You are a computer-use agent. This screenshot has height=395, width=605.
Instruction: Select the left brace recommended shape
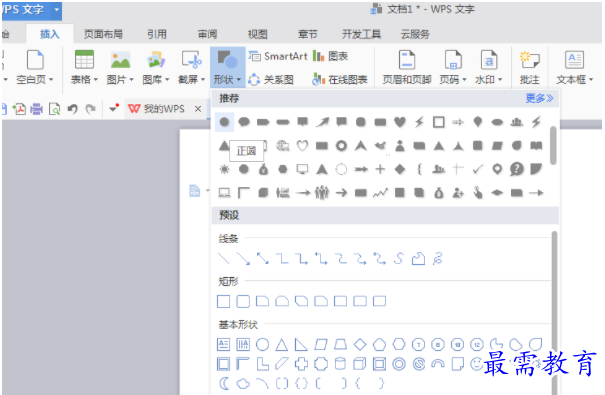[419, 169]
